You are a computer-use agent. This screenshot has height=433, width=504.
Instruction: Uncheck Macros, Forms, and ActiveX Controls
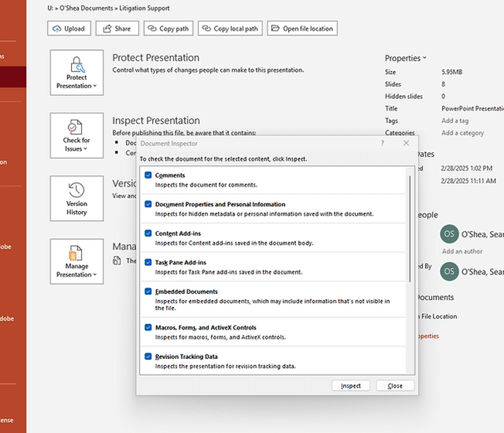pyautogui.click(x=148, y=327)
